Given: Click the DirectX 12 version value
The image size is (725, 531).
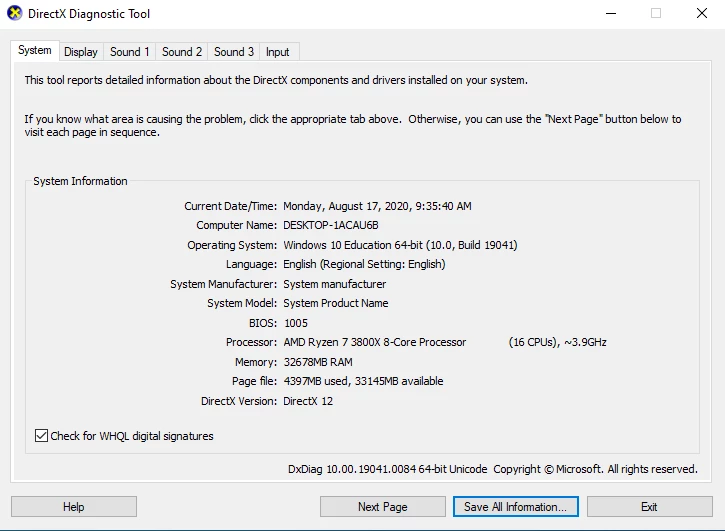Looking at the screenshot, I should point(308,401).
